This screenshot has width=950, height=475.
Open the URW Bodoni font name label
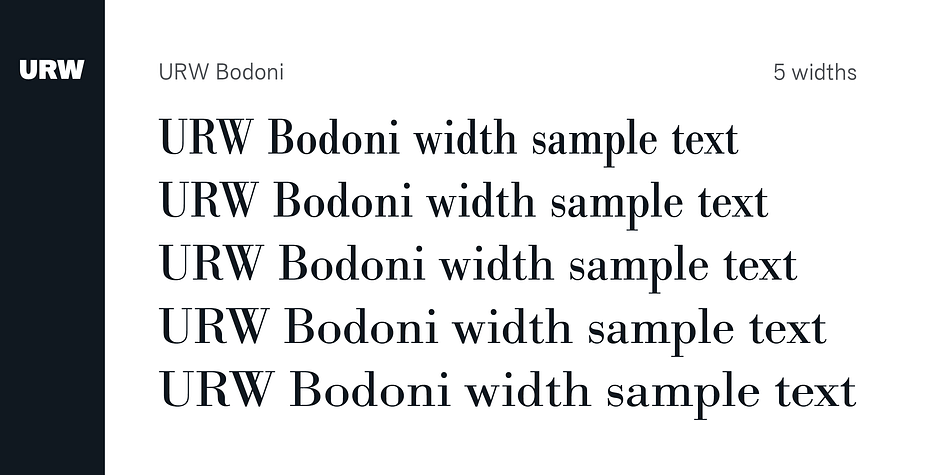[221, 72]
